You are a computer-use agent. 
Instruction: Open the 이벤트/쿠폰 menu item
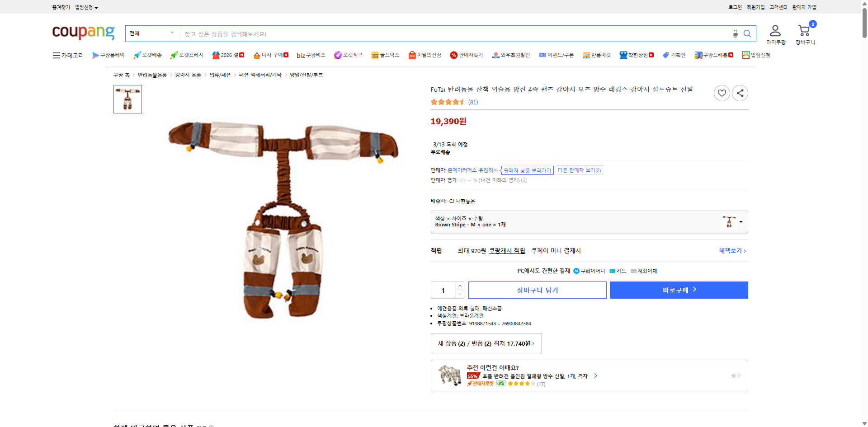tap(556, 55)
